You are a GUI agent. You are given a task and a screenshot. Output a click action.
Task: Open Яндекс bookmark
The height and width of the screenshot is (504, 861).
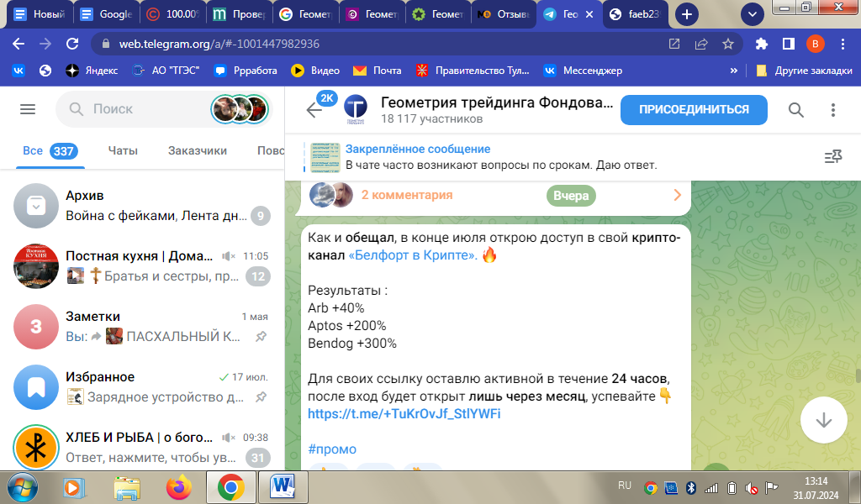pyautogui.click(x=92, y=71)
